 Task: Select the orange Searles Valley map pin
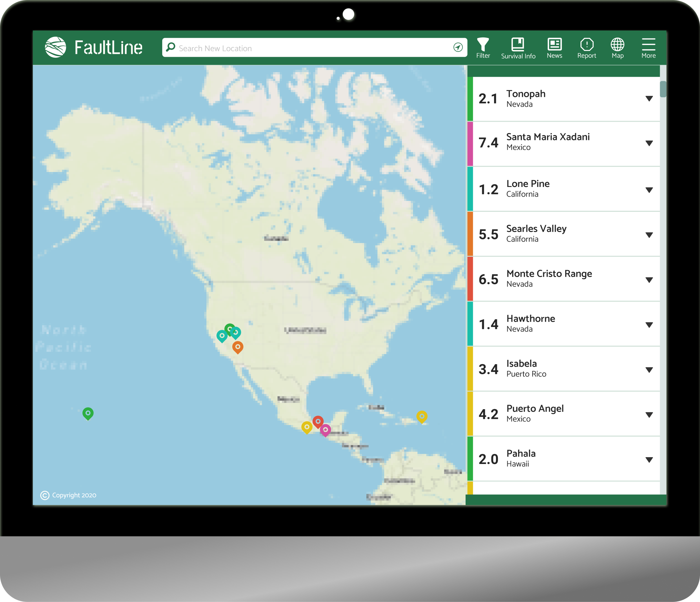pyautogui.click(x=237, y=347)
